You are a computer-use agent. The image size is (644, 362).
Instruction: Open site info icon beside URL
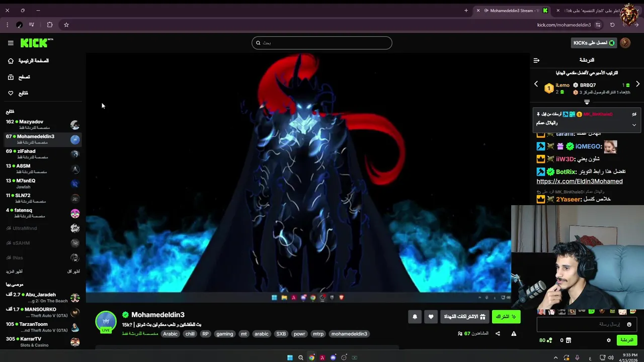598,25
